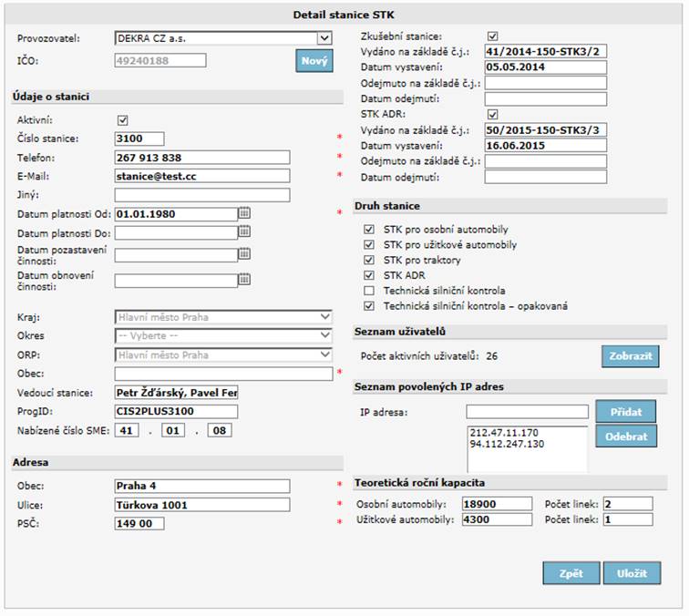Uncheck STK pro užitkové automobily
689x616 pixels.
pyautogui.click(x=369, y=244)
